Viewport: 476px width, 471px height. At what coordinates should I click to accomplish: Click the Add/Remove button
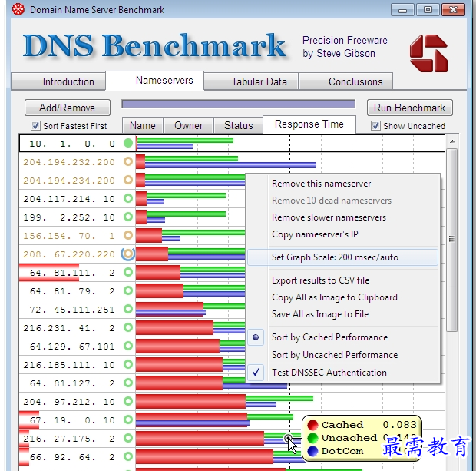tap(68, 108)
